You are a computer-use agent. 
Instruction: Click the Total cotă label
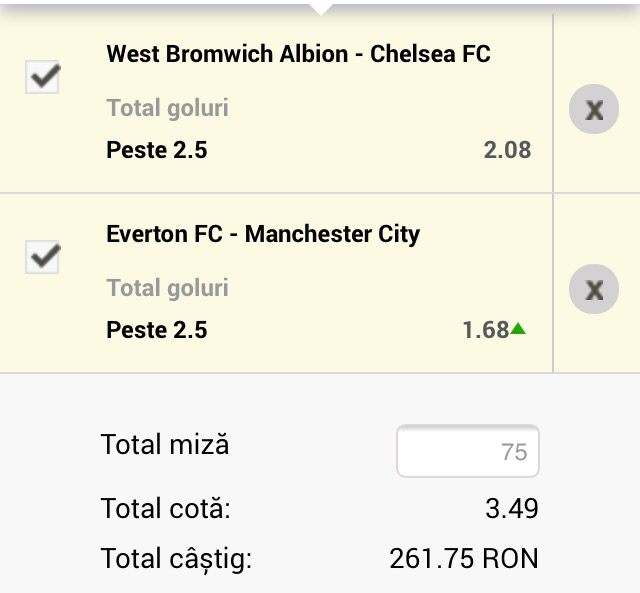click(166, 508)
